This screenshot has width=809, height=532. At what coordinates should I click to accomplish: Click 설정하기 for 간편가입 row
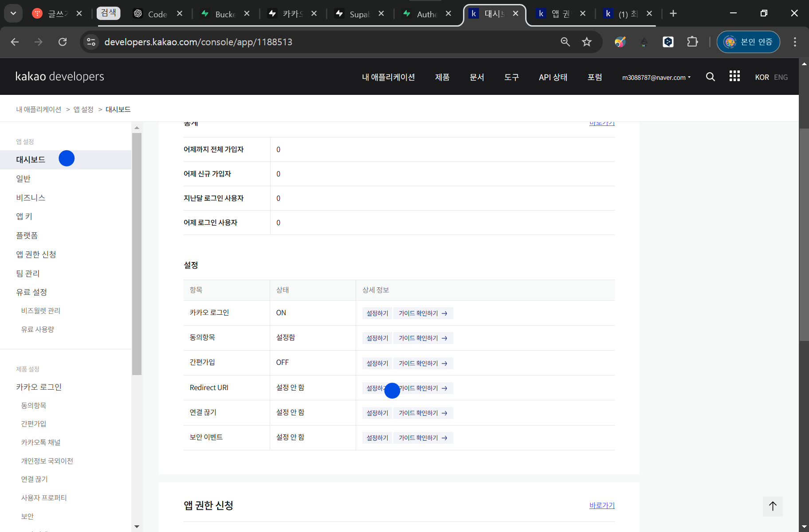[377, 363]
